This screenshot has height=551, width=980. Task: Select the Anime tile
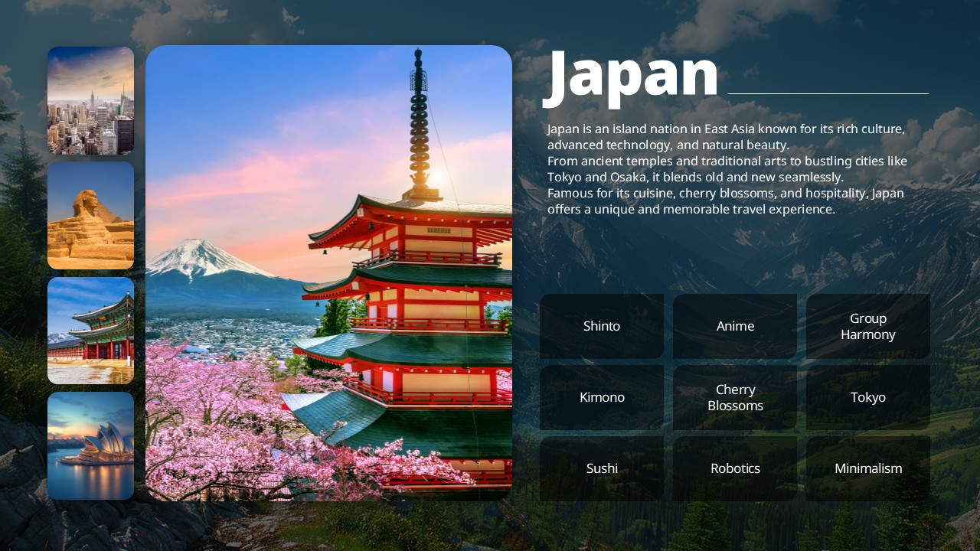click(735, 326)
